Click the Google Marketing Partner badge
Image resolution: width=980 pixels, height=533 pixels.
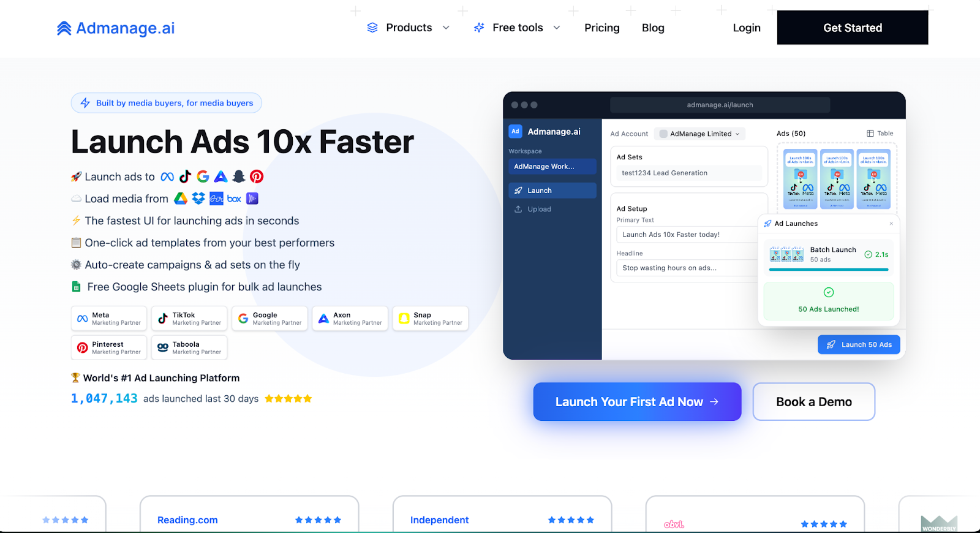(x=269, y=319)
